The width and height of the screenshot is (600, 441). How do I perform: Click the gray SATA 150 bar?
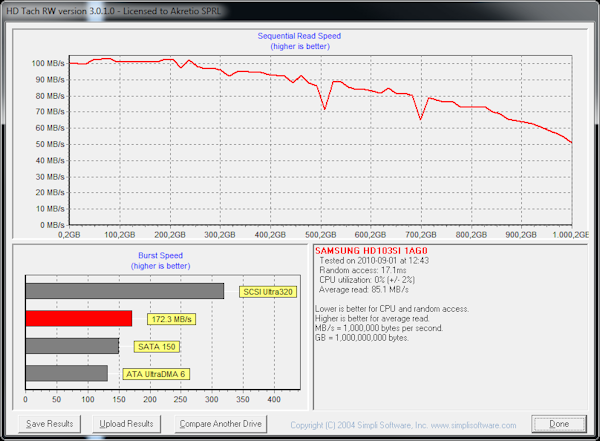point(71,346)
